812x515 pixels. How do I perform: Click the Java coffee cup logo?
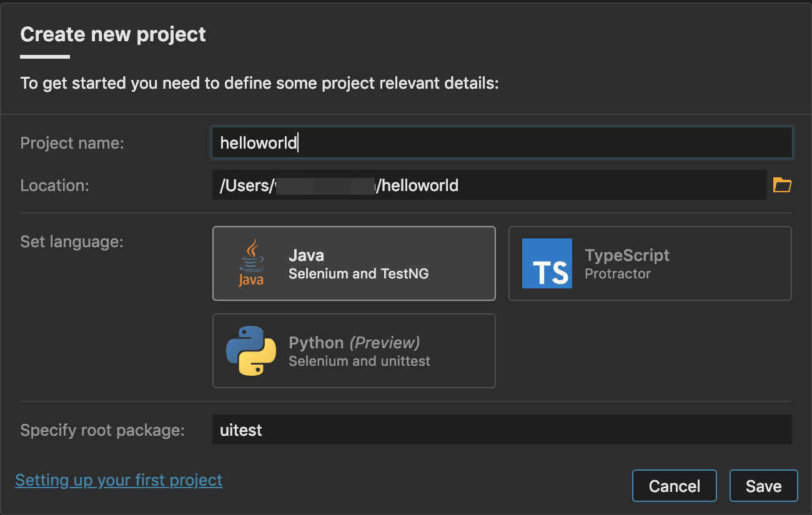coord(251,263)
